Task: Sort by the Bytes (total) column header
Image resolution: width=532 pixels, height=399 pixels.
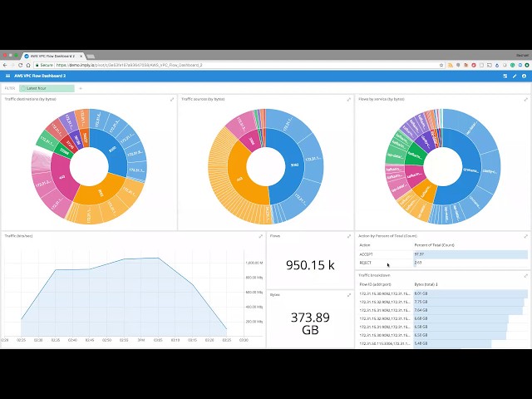Action: point(426,284)
